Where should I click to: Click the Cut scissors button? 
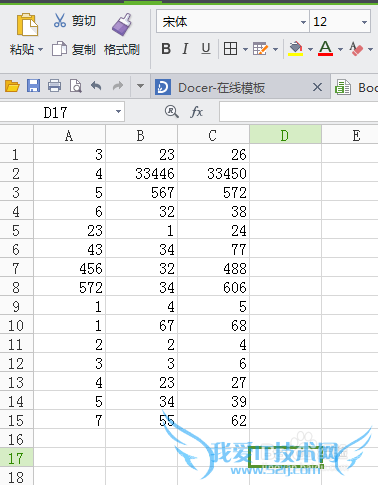(74, 21)
